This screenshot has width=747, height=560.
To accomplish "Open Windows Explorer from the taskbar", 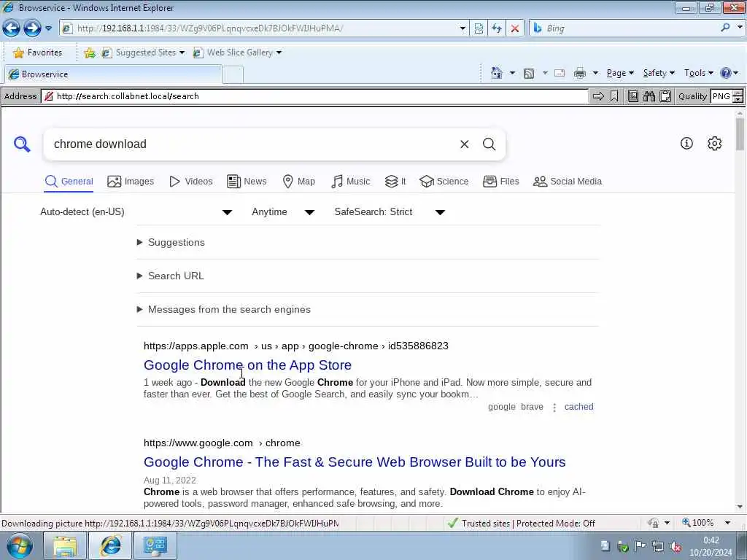I will click(65, 545).
